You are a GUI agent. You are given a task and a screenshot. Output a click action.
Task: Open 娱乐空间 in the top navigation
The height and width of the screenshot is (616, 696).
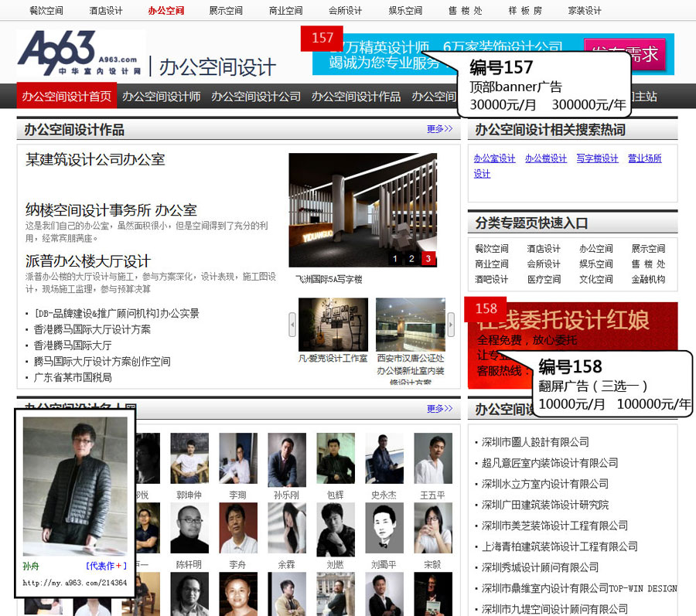(405, 11)
